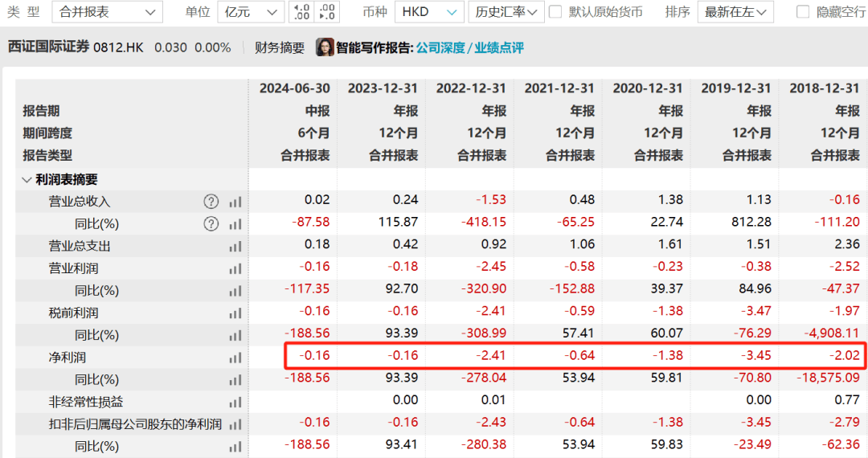Click the 报告类型 row label
Image resolution: width=868 pixels, height=458 pixels.
47,155
